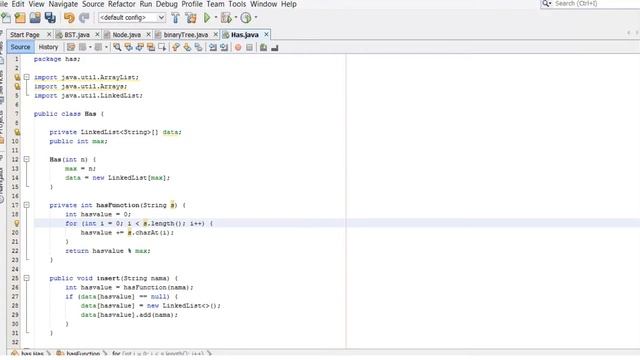Switch to the Start Page tab
The width and height of the screenshot is (640, 360).
25,35
